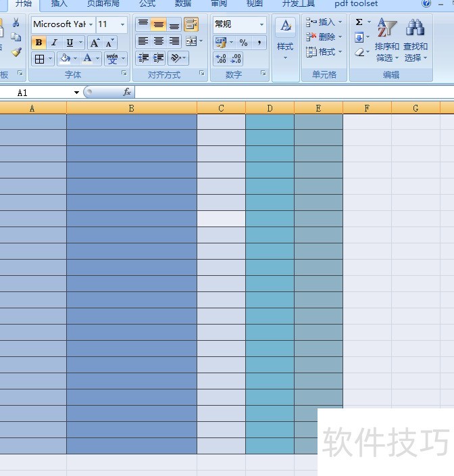The image size is (454, 476).
Task: Set top vertical alignment
Action: [143, 24]
